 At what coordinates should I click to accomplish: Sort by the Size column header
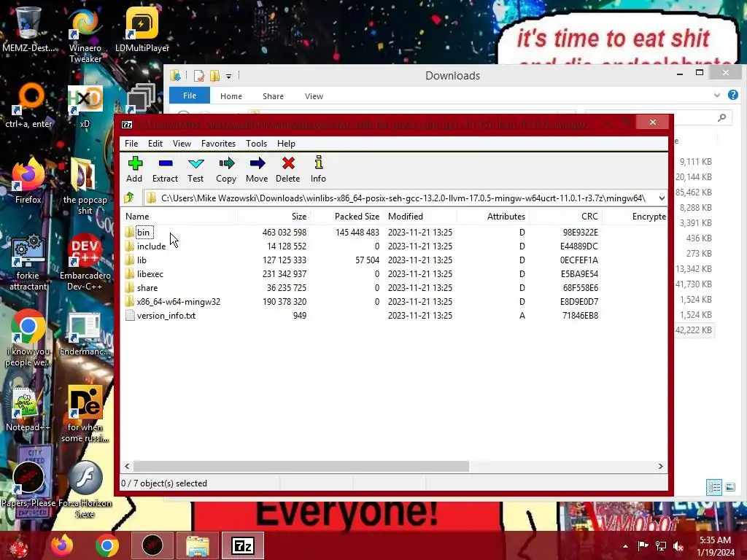point(274,216)
